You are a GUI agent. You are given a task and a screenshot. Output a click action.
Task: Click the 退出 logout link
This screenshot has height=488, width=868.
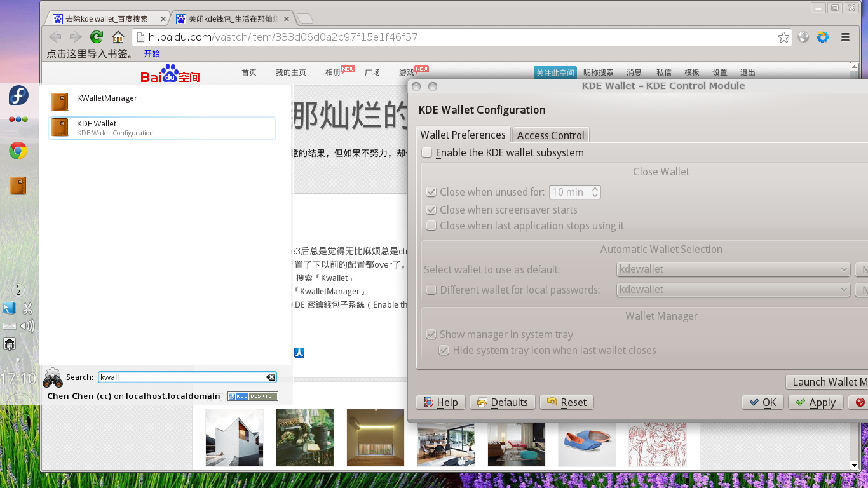click(748, 72)
